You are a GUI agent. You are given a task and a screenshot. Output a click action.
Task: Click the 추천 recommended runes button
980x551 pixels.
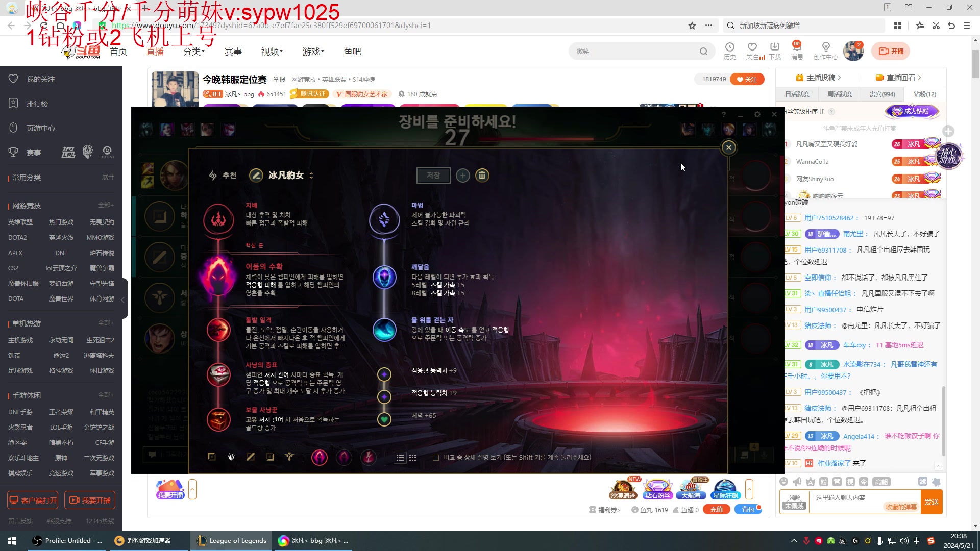[223, 176]
